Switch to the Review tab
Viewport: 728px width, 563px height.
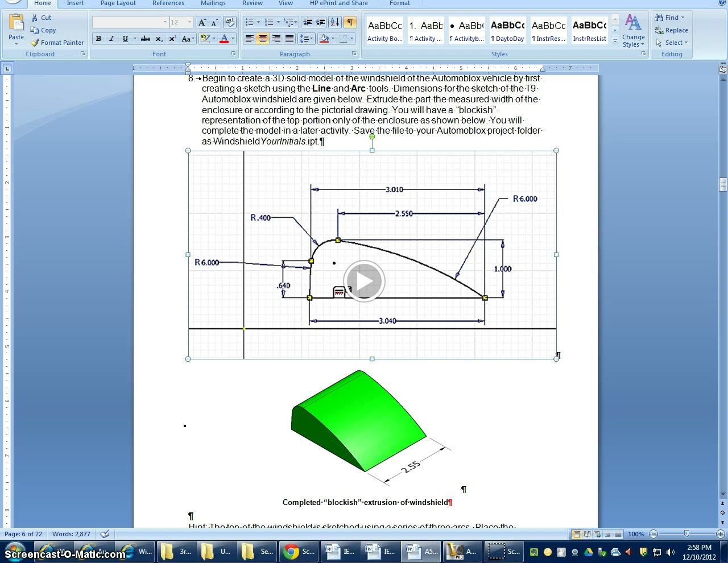(x=252, y=3)
